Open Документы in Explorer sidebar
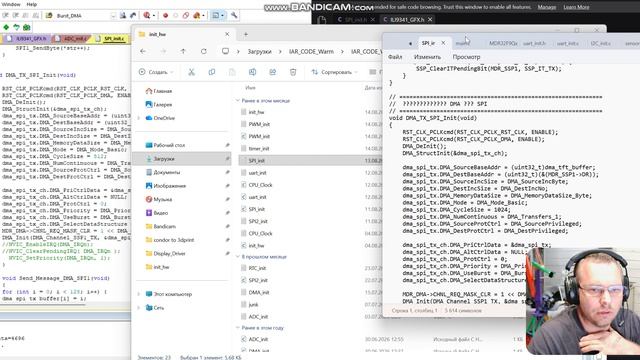 [x=163, y=172]
